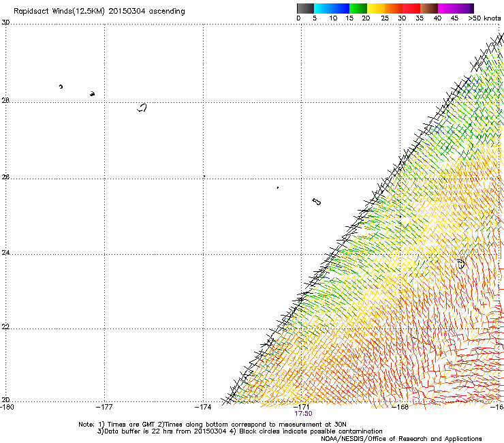Click the '20' latitude axis label

tap(5, 400)
